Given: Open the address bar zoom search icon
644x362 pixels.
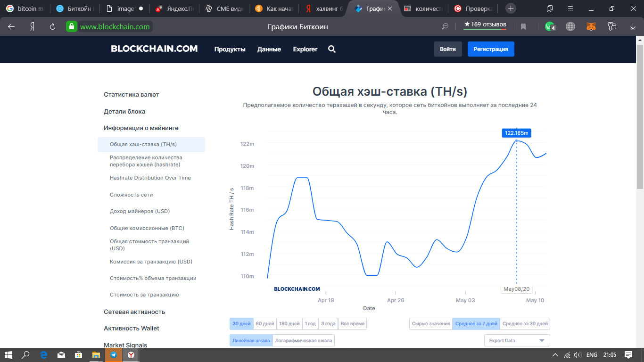Looking at the screenshot, I should coord(445,27).
